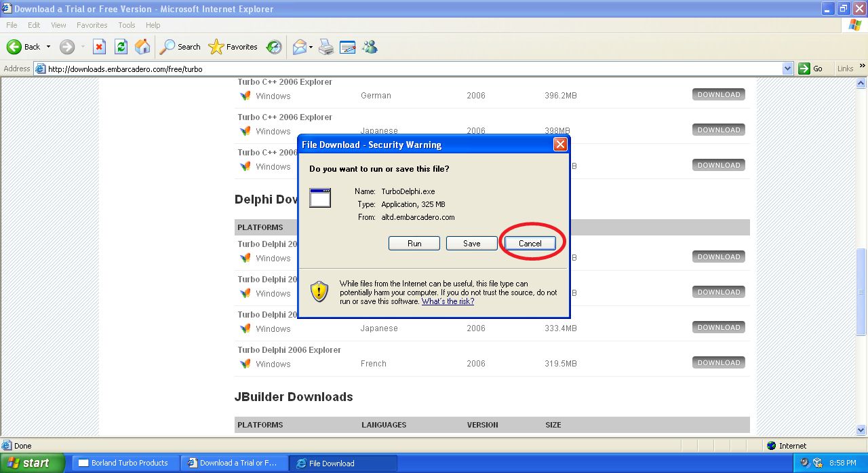The image size is (868, 473).
Task: Click the application file icon in dialog
Action: point(320,197)
